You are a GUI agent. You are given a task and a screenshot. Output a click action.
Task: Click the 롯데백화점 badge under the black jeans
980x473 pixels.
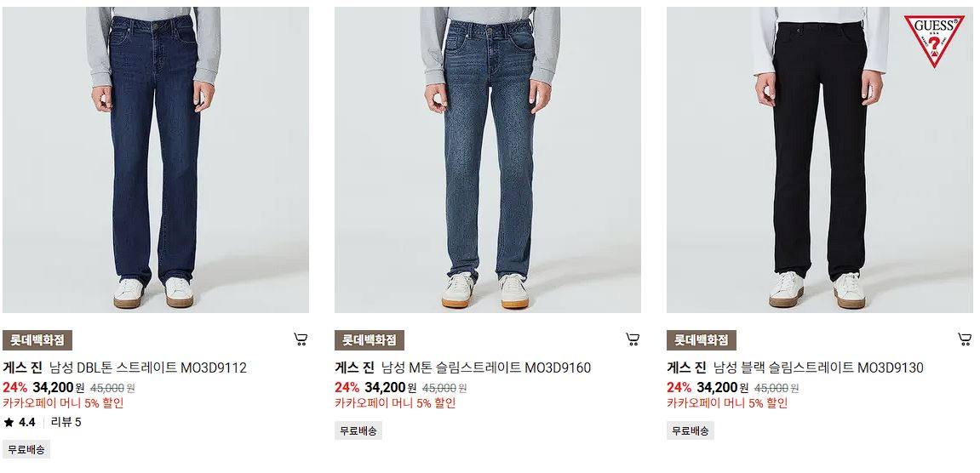702,340
